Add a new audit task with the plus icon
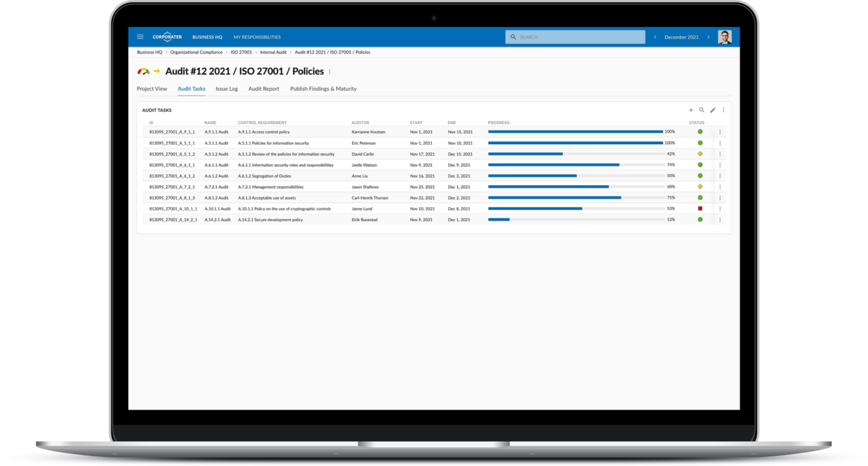Image resolution: width=868 pixels, height=466 pixels. tap(691, 110)
